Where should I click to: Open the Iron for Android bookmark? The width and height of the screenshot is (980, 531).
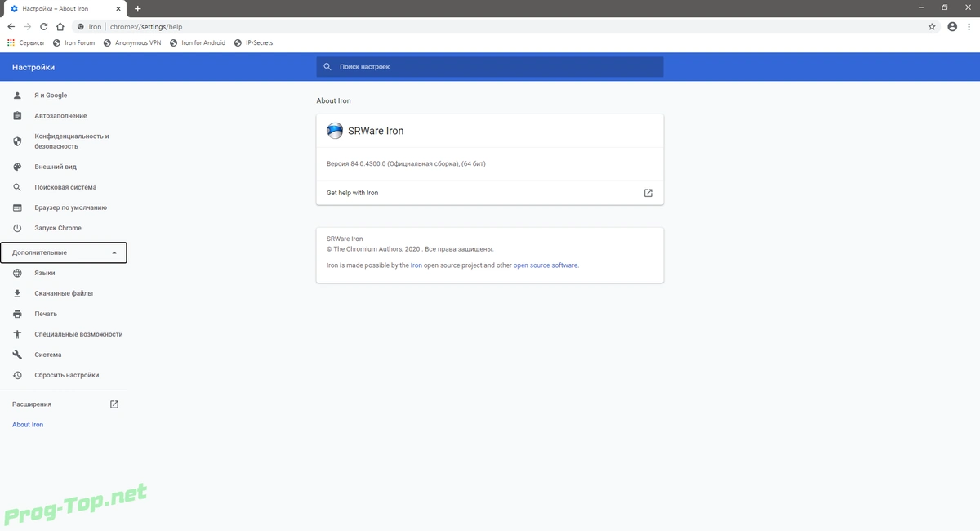click(198, 42)
